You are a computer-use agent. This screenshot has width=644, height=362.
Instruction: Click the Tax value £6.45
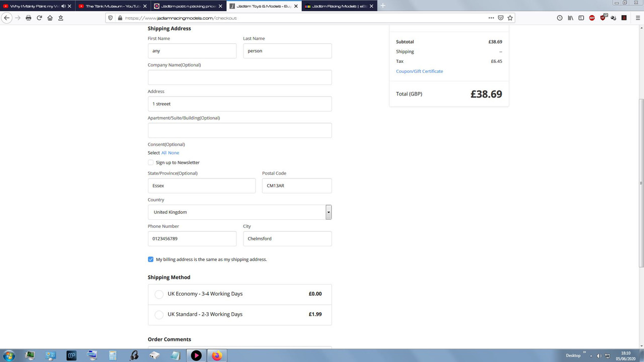(x=497, y=61)
